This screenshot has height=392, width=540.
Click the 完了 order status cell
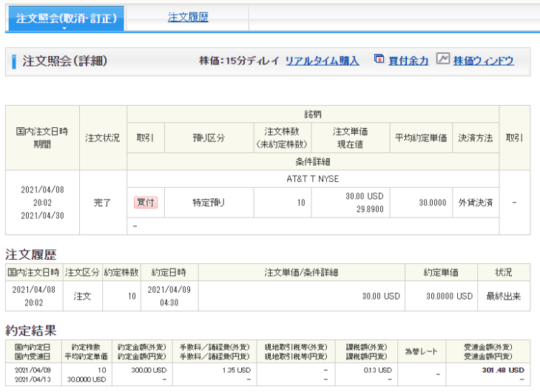click(x=103, y=202)
